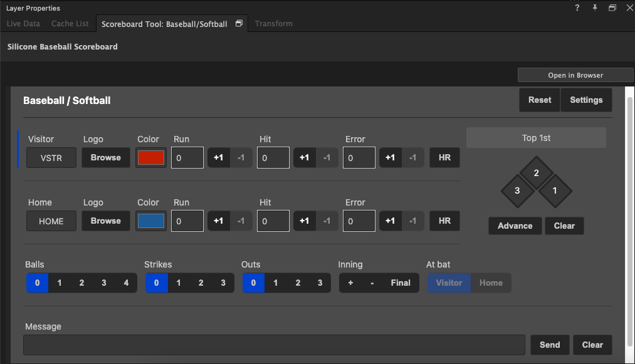Click inside the Message input field

click(x=274, y=345)
